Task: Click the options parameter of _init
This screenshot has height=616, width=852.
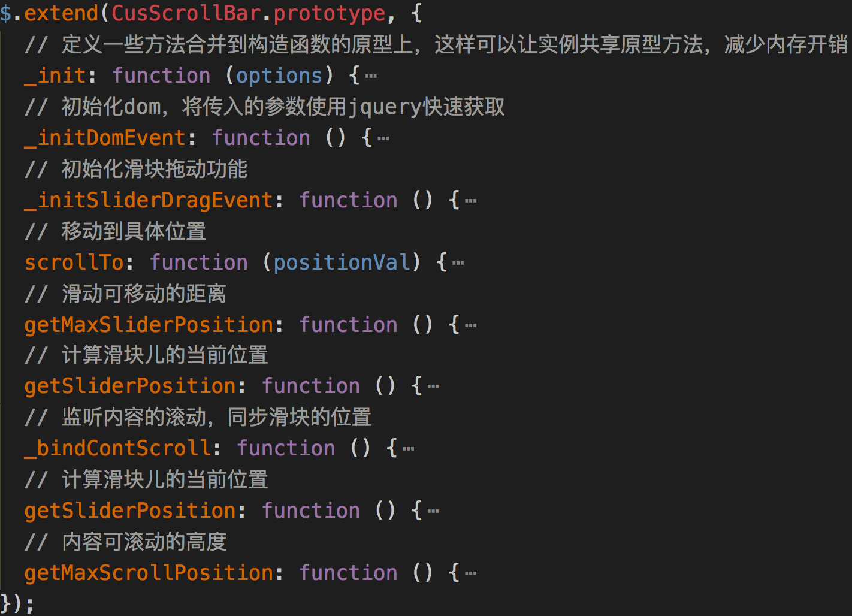Action: click(x=279, y=76)
